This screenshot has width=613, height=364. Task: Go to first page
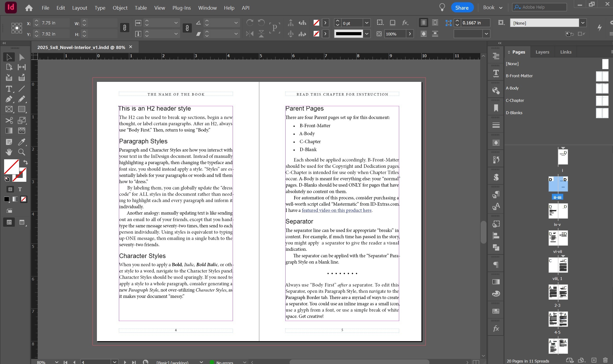(x=65, y=362)
